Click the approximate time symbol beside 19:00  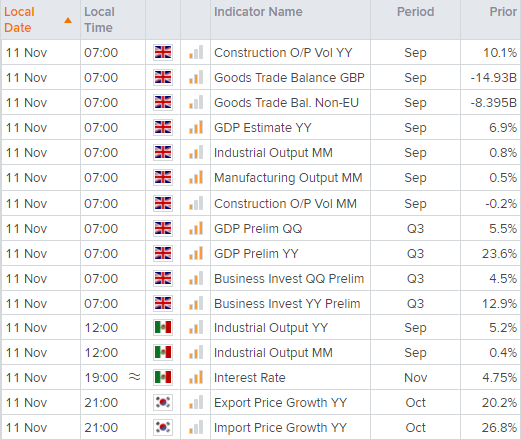pyautogui.click(x=134, y=377)
